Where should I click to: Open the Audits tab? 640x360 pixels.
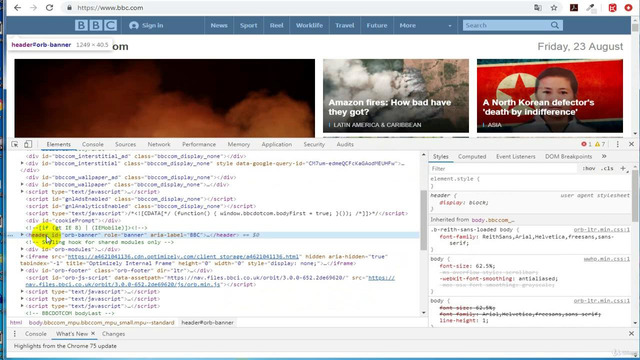click(345, 144)
